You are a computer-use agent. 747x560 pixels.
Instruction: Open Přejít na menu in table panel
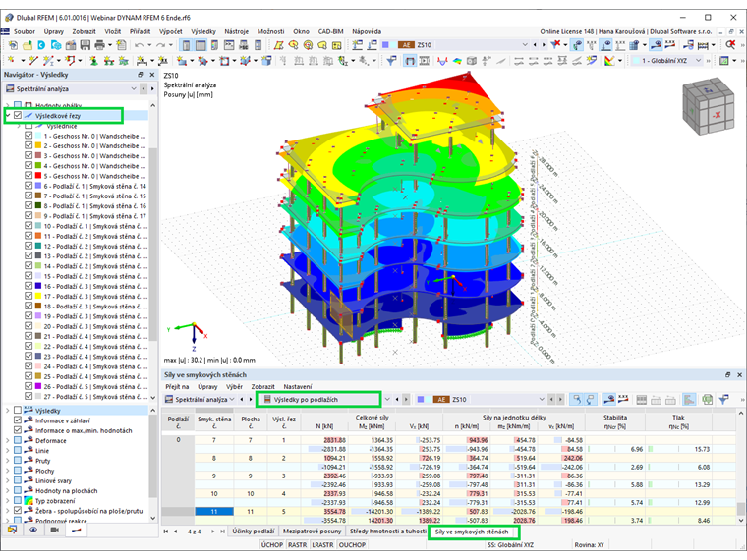tap(177, 387)
